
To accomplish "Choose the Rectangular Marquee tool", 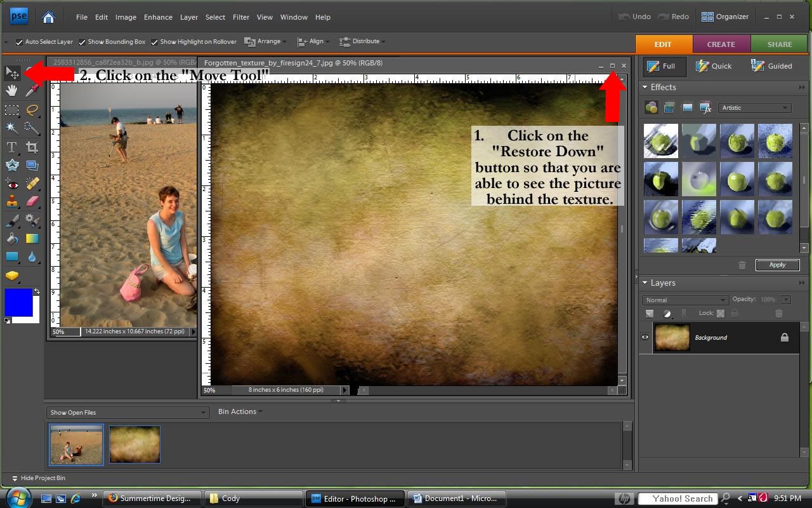I will click(12, 110).
